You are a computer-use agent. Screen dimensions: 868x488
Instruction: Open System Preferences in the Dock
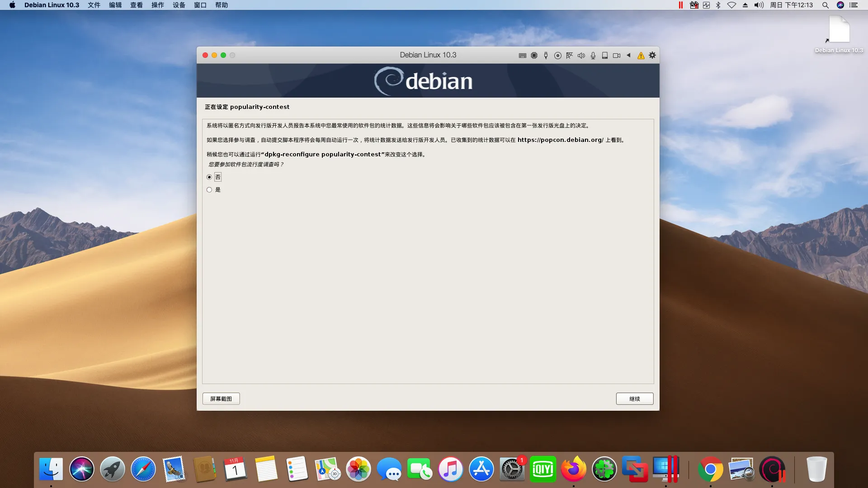[x=512, y=469]
